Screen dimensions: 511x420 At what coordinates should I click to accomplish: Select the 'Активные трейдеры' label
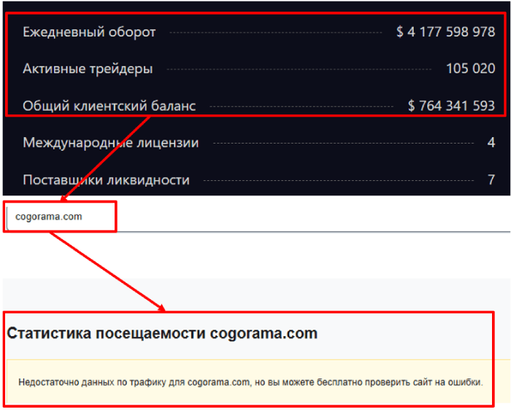point(88,69)
